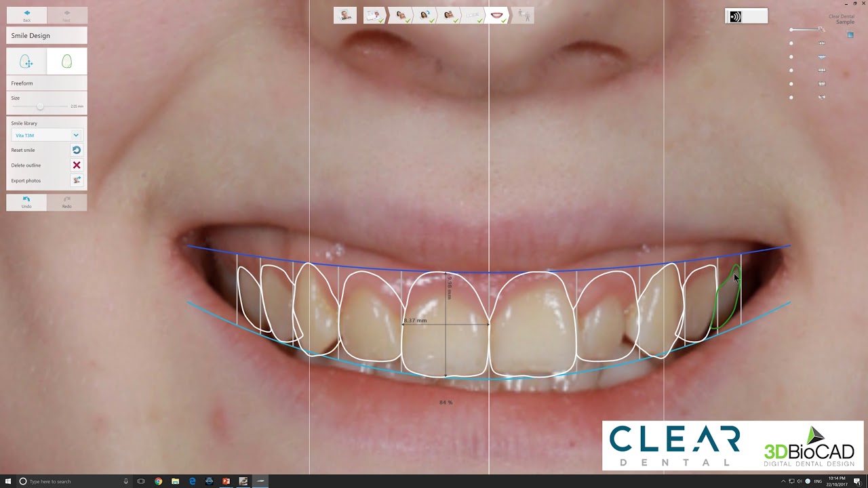Click the tray volume speaker icon
This screenshot has height=488, width=868.
(x=800, y=481)
